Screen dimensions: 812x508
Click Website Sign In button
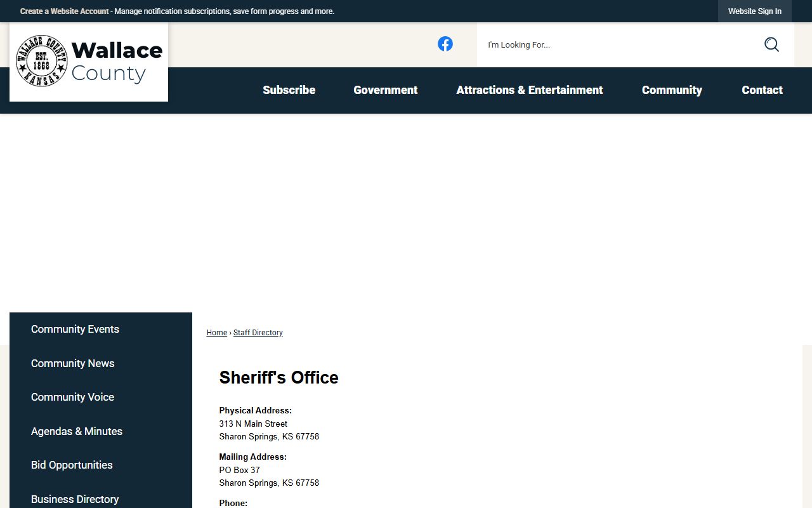755,11
